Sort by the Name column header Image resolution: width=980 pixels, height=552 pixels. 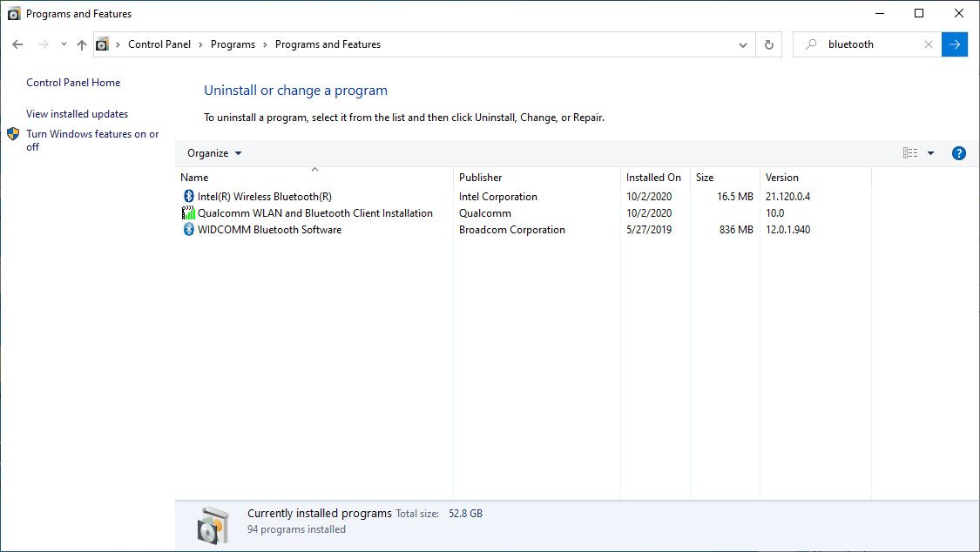point(314,178)
